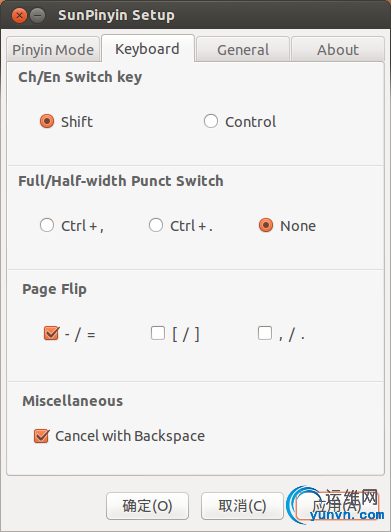The image size is (391, 532).
Task: Open the General tab
Action: (243, 50)
